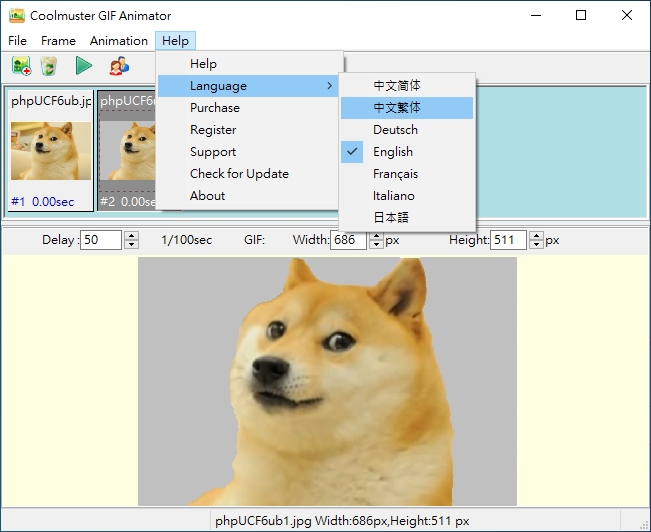651x532 pixels.
Task: Increase the Delay with the up arrow
Action: click(x=131, y=235)
